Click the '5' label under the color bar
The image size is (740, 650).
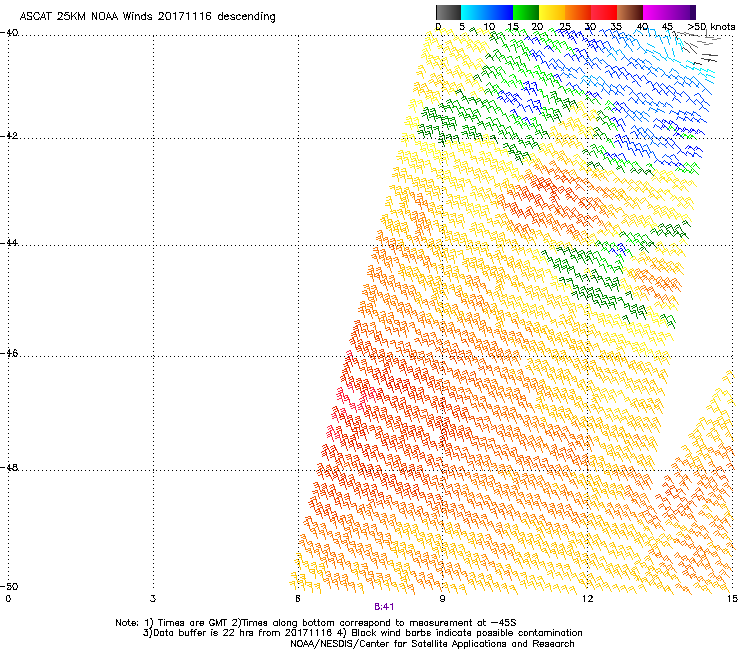[x=462, y=27]
